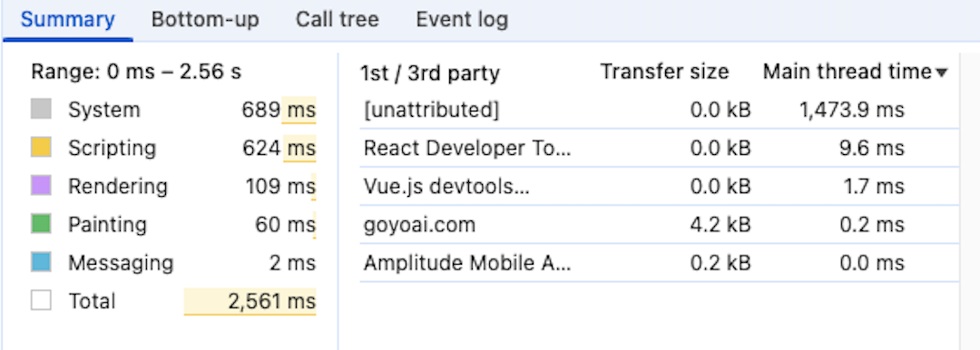Sort by Transfer size column header
The width and height of the screenshot is (980, 350).
[664, 73]
